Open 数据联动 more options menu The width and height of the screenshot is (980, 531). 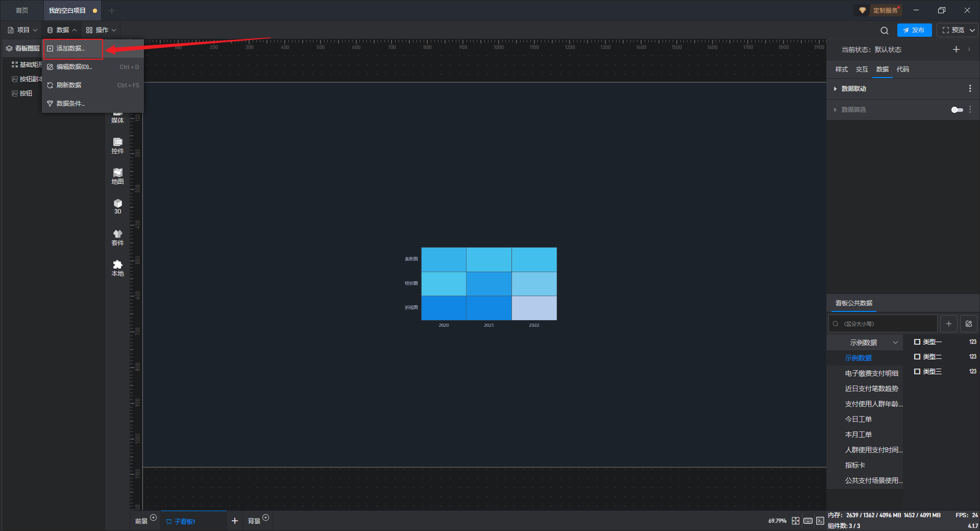[x=970, y=89]
